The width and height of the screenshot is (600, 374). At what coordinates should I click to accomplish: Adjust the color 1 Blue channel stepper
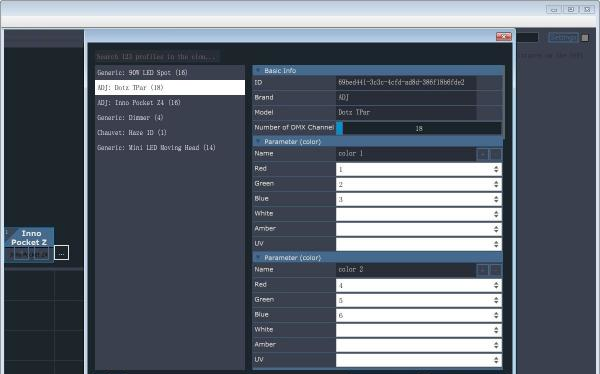click(496, 199)
